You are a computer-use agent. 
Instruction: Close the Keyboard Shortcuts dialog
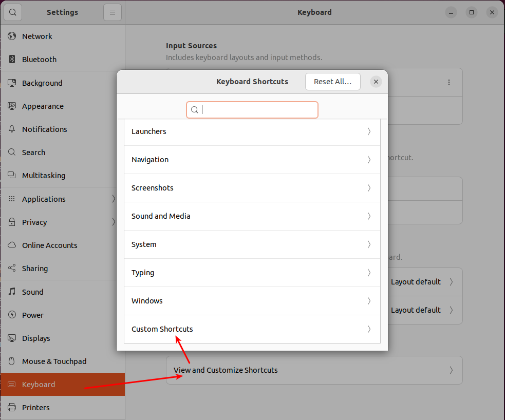pyautogui.click(x=376, y=82)
